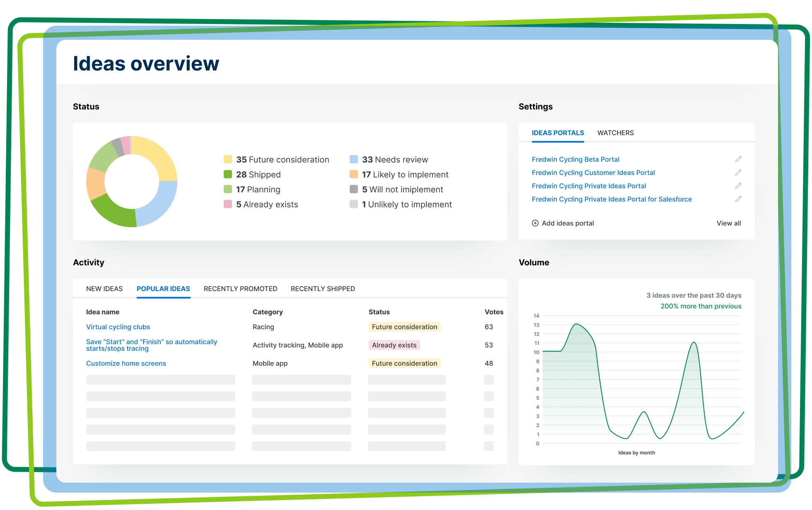Image resolution: width=812 pixels, height=510 pixels.
Task: Open the Customize home screens idea
Action: [126, 363]
